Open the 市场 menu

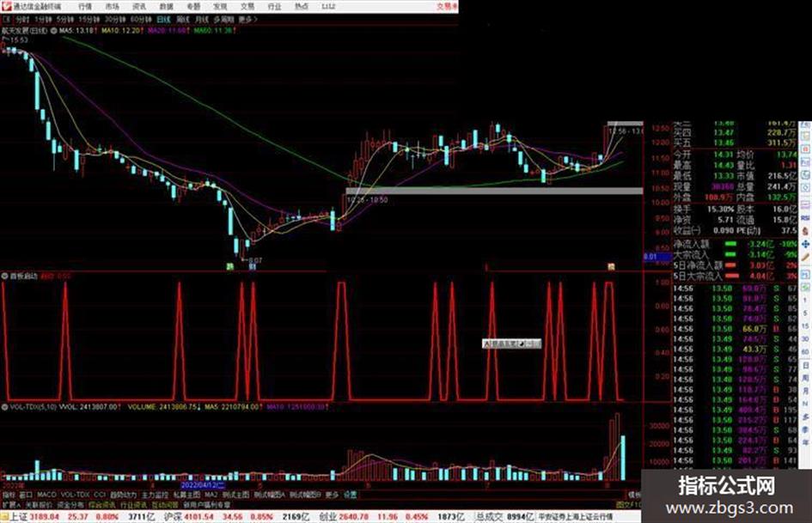pos(112,7)
